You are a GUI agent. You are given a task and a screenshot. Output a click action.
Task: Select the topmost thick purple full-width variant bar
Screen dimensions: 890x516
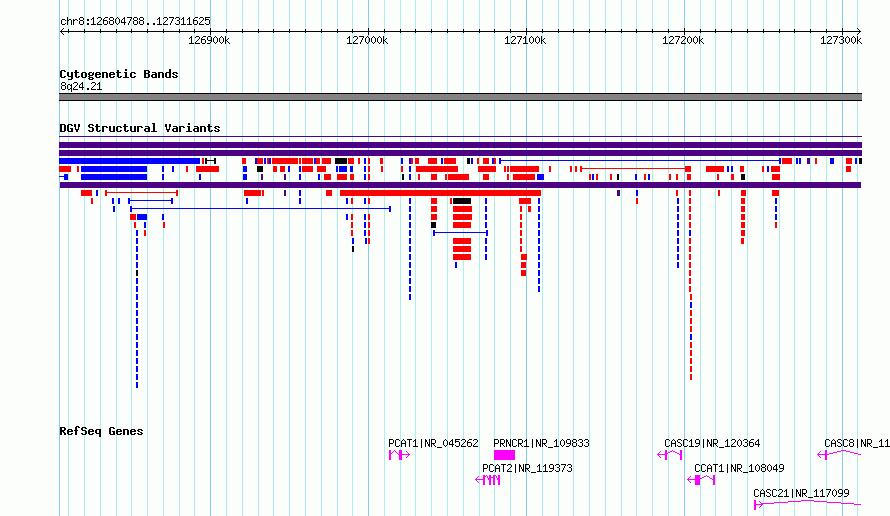click(460, 145)
